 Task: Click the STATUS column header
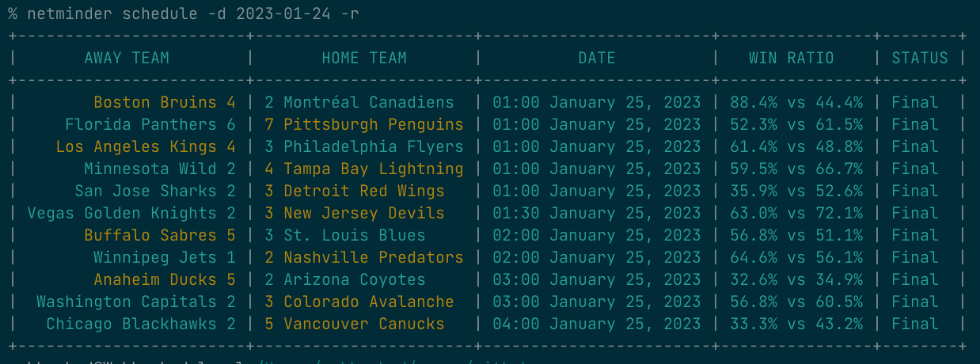[x=919, y=58]
